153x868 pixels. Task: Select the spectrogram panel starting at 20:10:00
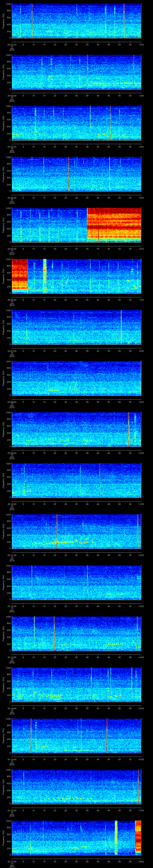(76, 481)
